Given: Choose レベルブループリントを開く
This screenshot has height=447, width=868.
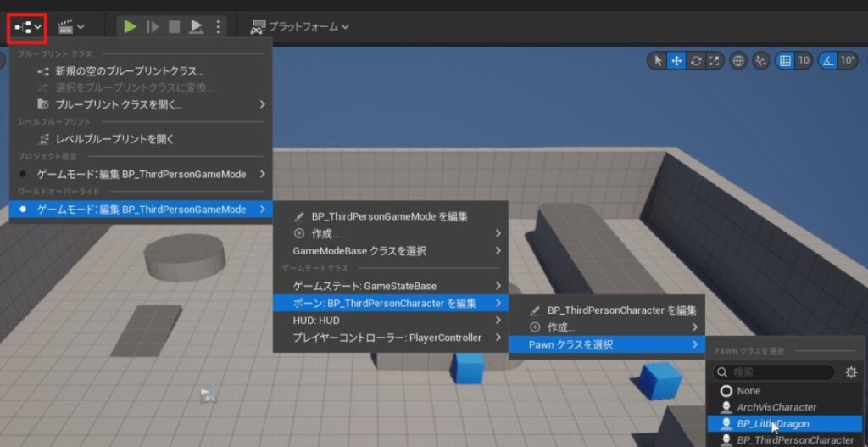Looking at the screenshot, I should (x=142, y=139).
